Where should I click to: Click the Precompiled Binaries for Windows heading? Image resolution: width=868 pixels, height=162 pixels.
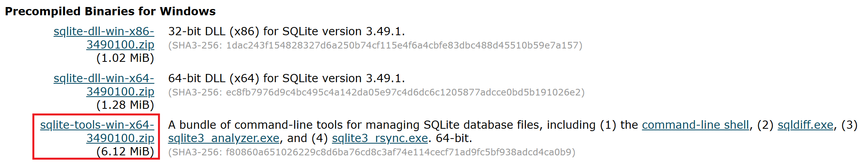click(x=110, y=11)
